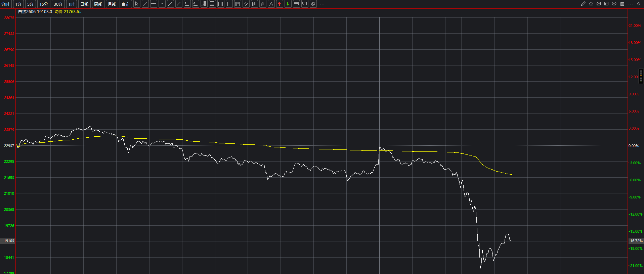644x274 pixels.
Task: Click the 19103 current price label
Action: pos(9,241)
